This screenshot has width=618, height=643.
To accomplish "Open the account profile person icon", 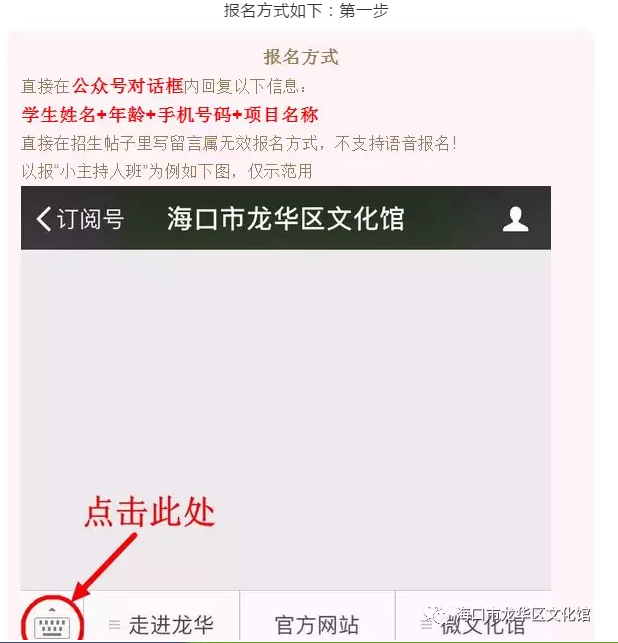I will click(x=515, y=219).
